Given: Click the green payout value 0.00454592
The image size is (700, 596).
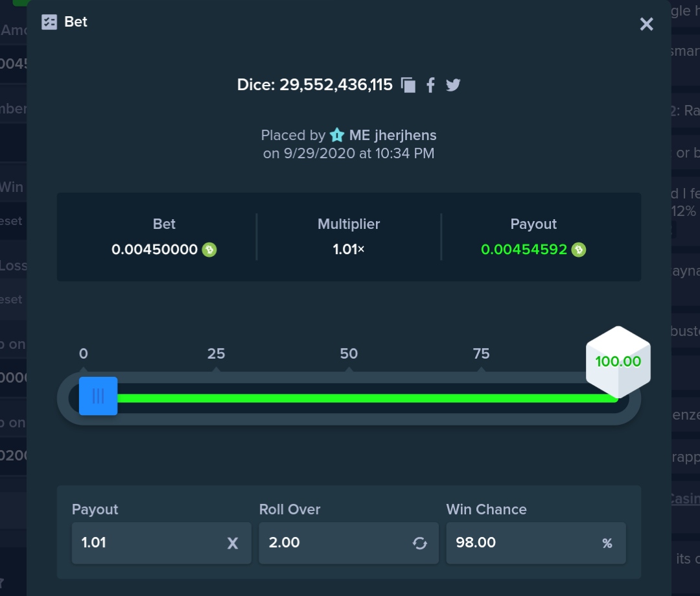Looking at the screenshot, I should (525, 250).
